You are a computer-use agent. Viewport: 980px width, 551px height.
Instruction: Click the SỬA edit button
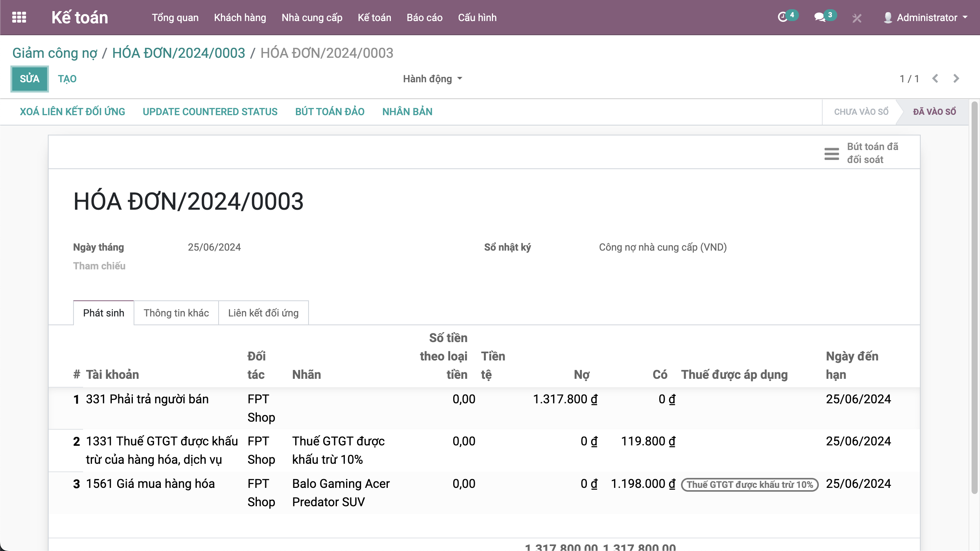pyautogui.click(x=30, y=79)
